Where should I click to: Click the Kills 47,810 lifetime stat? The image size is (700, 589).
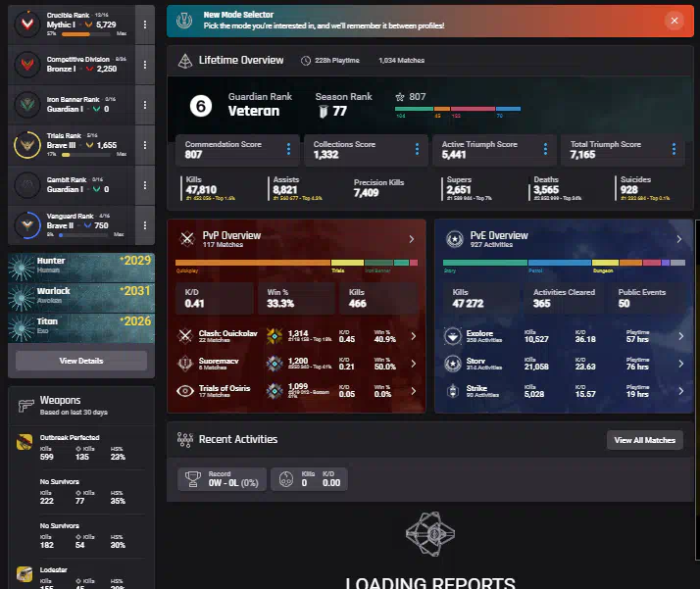pyautogui.click(x=209, y=188)
